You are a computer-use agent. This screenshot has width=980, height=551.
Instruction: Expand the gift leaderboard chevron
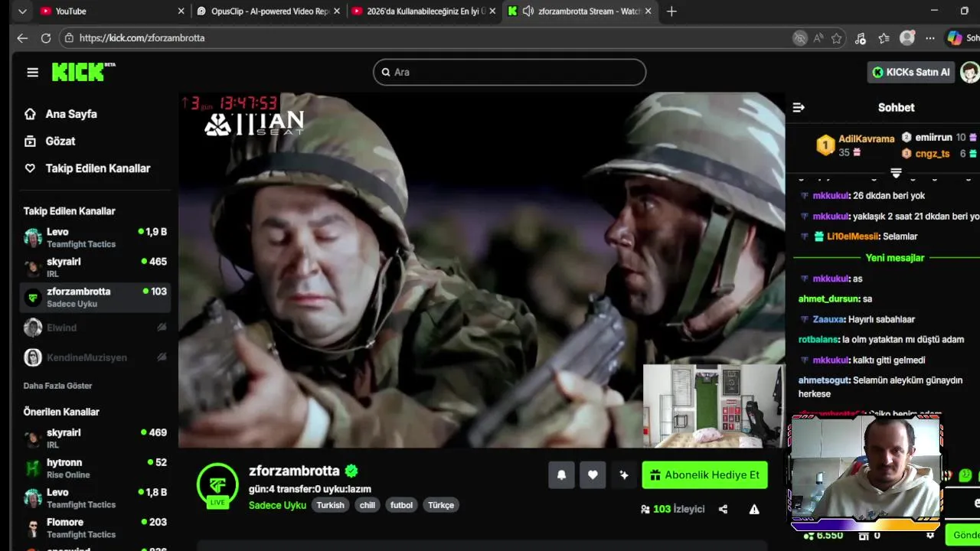coord(896,172)
